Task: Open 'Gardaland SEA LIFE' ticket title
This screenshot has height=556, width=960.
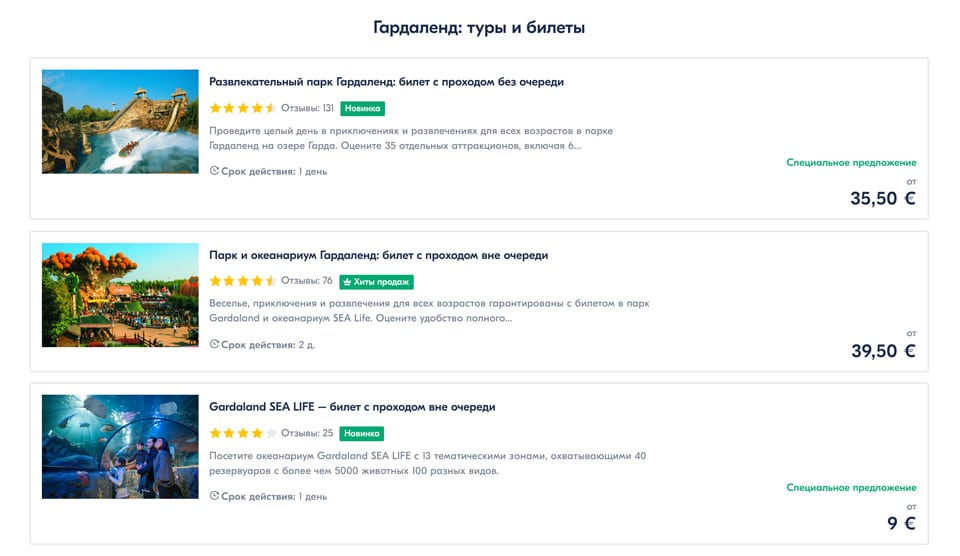Action: pos(352,407)
